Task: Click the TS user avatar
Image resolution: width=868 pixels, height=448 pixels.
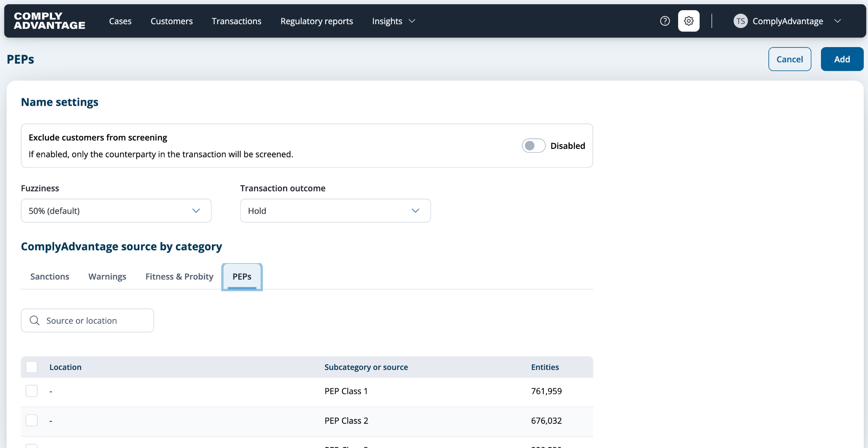Action: coord(740,21)
